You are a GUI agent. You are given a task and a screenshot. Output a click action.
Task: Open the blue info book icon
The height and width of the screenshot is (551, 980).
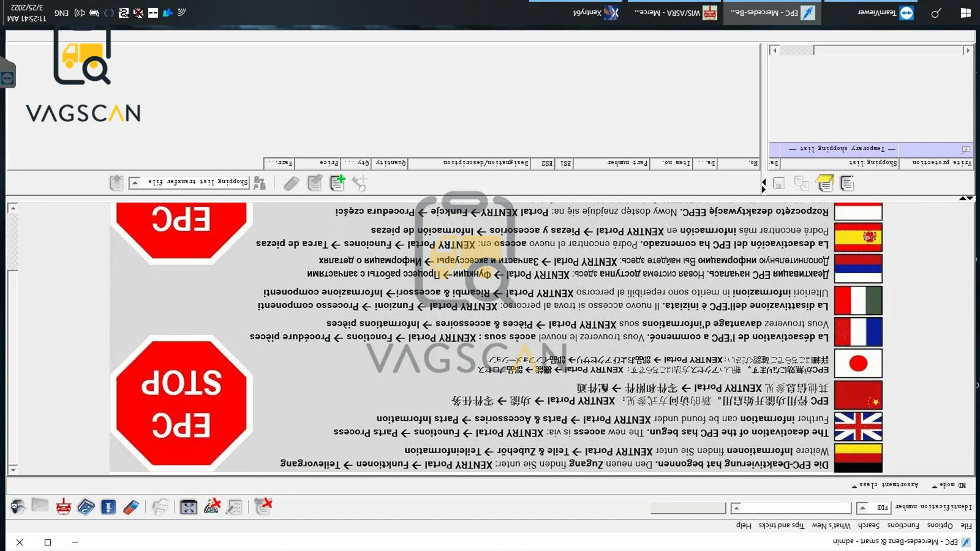(x=86, y=507)
